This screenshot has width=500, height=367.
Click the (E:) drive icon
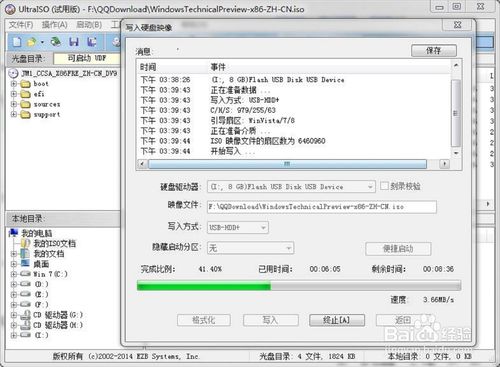coord(25,294)
